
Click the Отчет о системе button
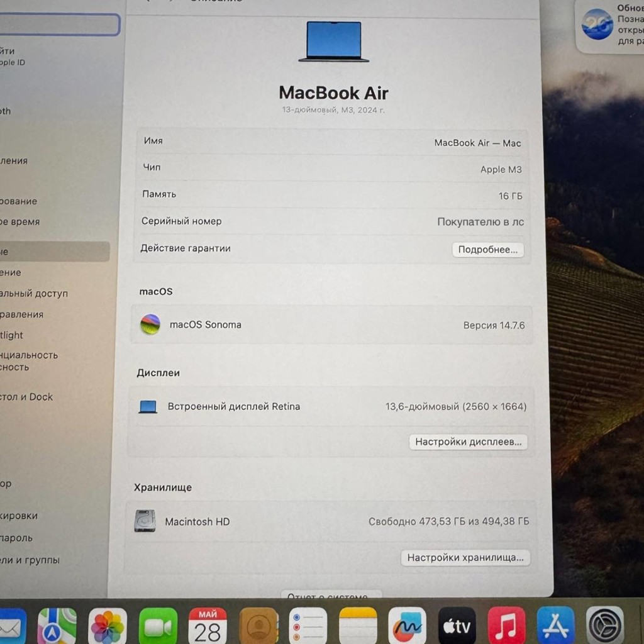pyautogui.click(x=331, y=594)
